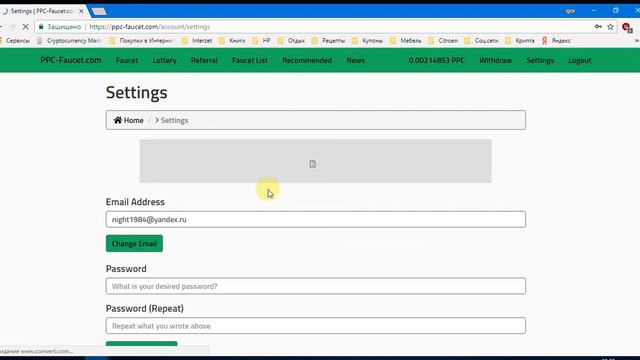Focus the Password (Repeat) field

click(x=316, y=326)
